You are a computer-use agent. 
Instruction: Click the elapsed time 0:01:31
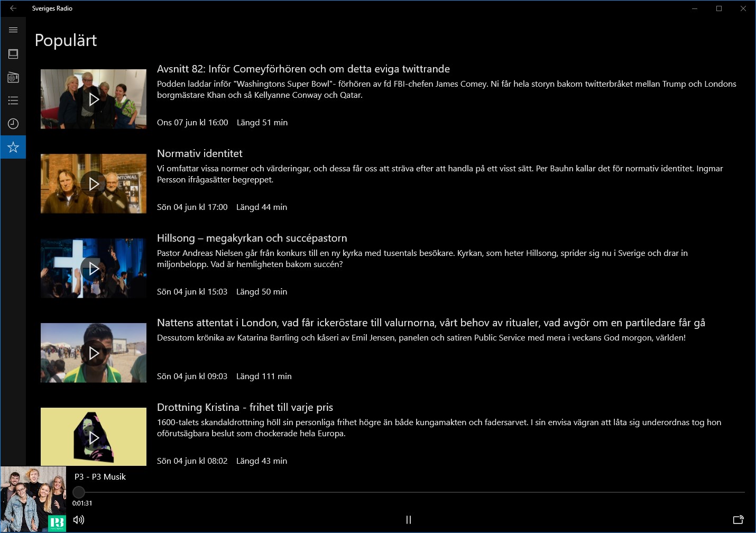[x=82, y=503]
